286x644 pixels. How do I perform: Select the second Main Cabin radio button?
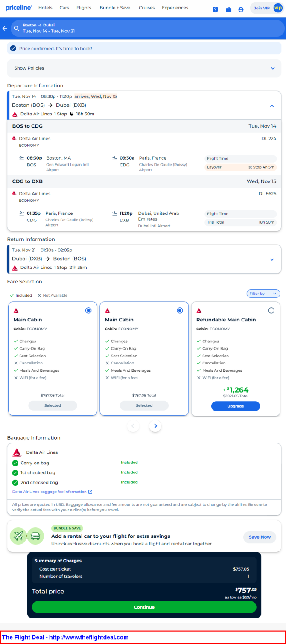click(x=180, y=310)
